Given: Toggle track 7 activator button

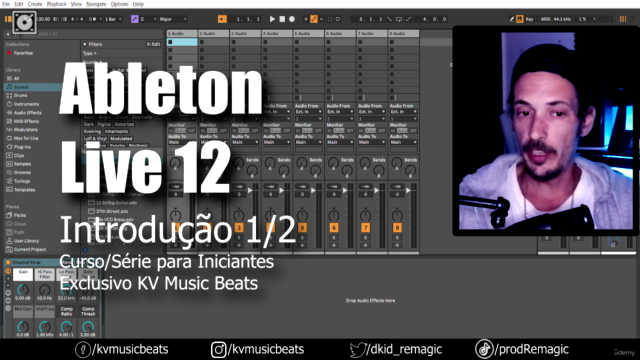Looking at the screenshot, I should pyautogui.click(x=365, y=228).
